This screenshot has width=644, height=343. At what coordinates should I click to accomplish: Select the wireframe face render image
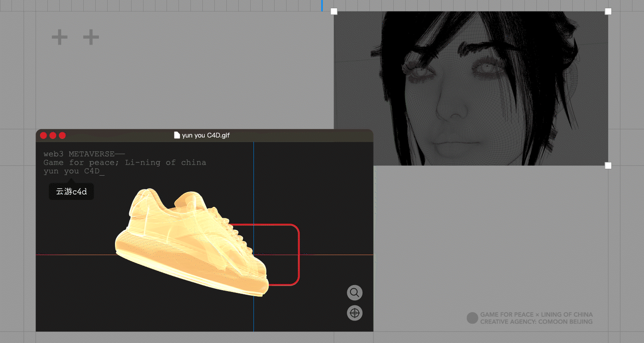click(x=471, y=88)
